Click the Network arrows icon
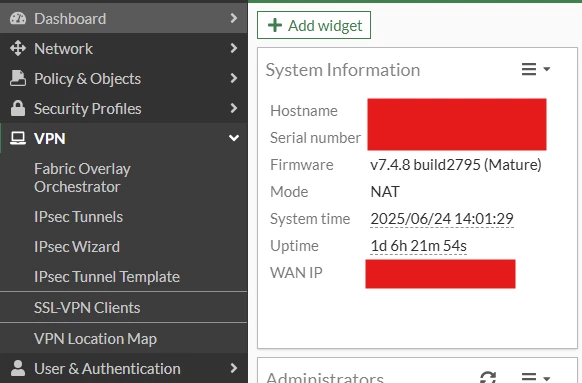 (x=18, y=48)
